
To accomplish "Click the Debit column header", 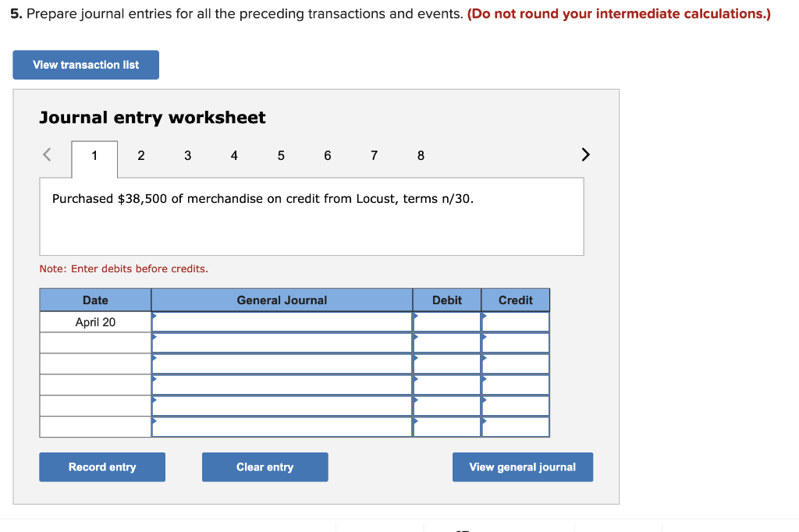I will click(x=447, y=300).
